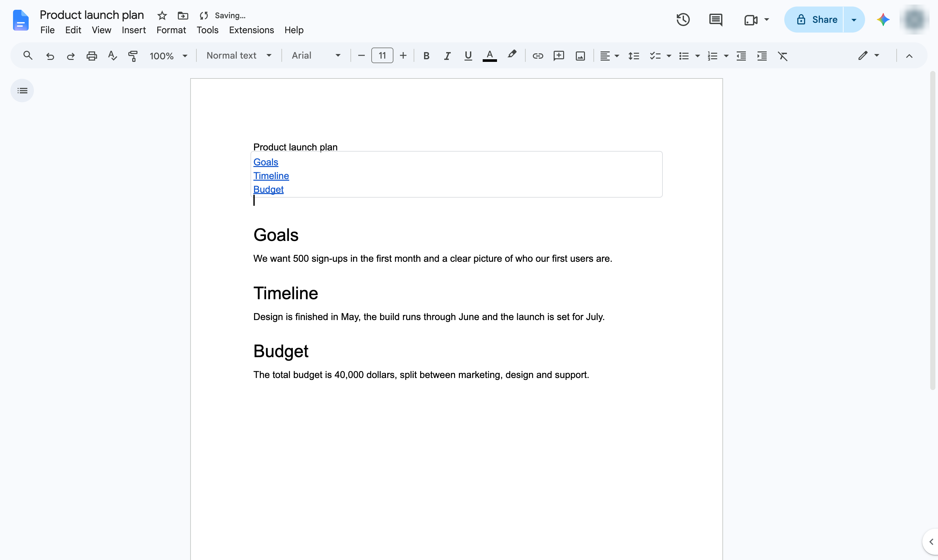
Task: Open the Extensions menu
Action: point(251,30)
